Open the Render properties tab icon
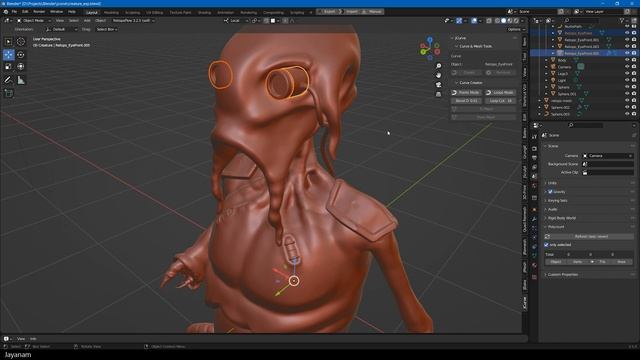This screenshot has height=360, width=640. pyautogui.click(x=534, y=149)
